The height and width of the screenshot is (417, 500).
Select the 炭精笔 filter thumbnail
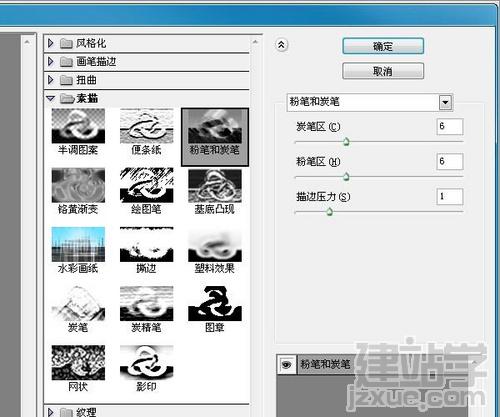[x=146, y=303]
